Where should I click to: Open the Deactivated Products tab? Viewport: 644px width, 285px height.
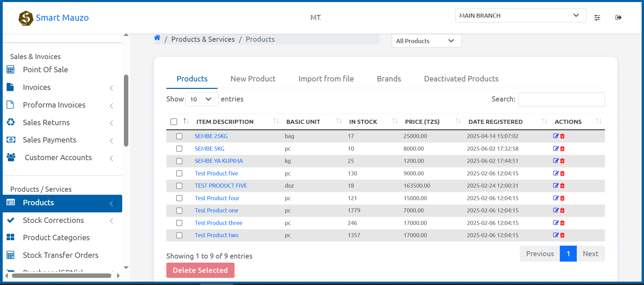coord(461,79)
